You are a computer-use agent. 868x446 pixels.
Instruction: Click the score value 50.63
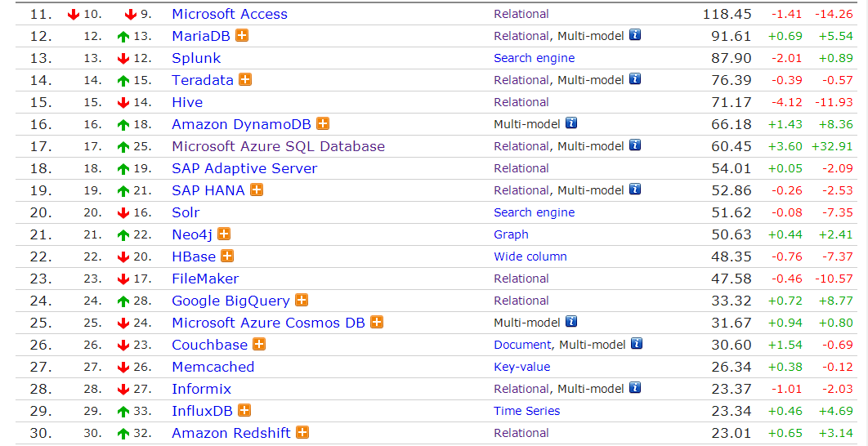click(732, 234)
